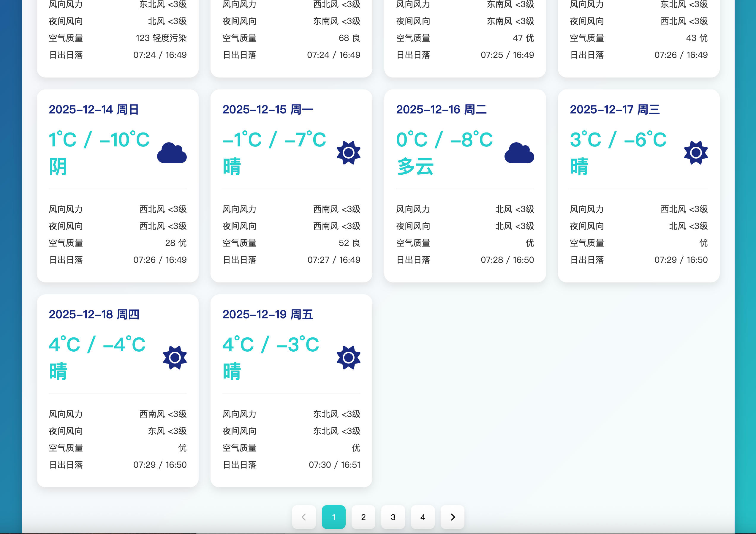Click the sunrise/sunset time 07:25 / 16:49
The height and width of the screenshot is (534, 756).
click(x=507, y=55)
